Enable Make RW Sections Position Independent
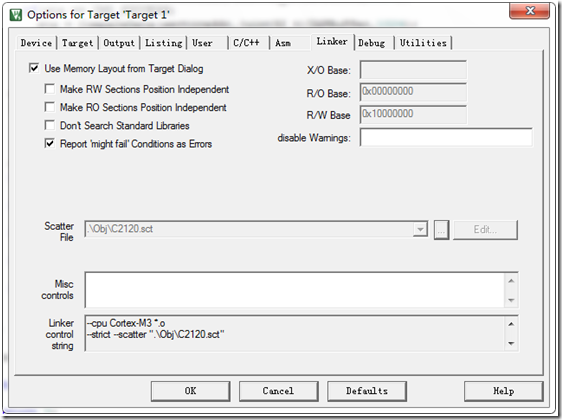Screen dimensions: 562x420 (x=49, y=89)
